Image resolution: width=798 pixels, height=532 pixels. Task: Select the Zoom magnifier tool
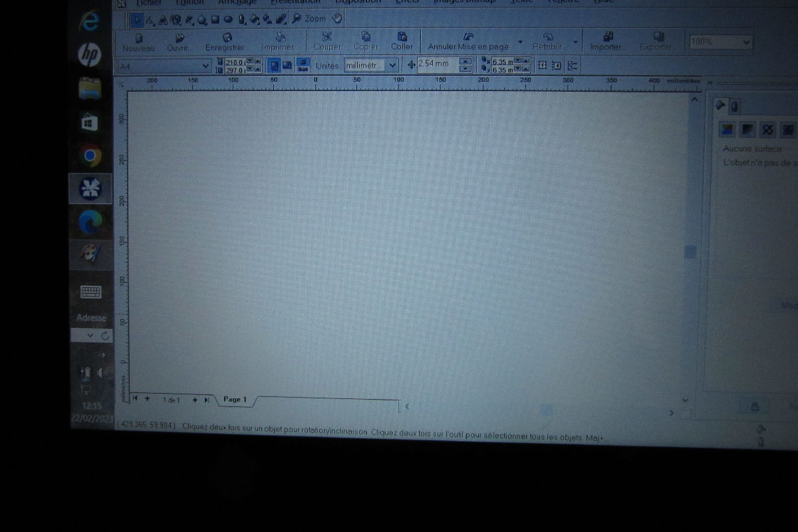[297, 19]
